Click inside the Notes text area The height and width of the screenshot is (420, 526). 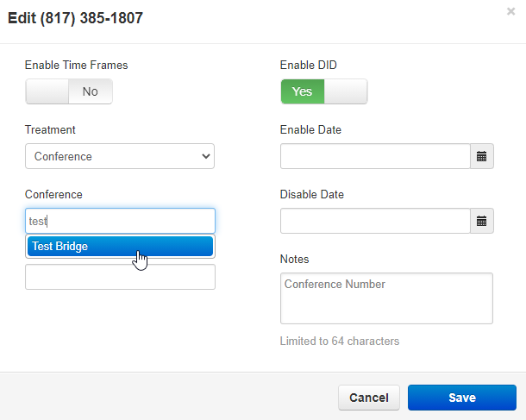tap(386, 298)
